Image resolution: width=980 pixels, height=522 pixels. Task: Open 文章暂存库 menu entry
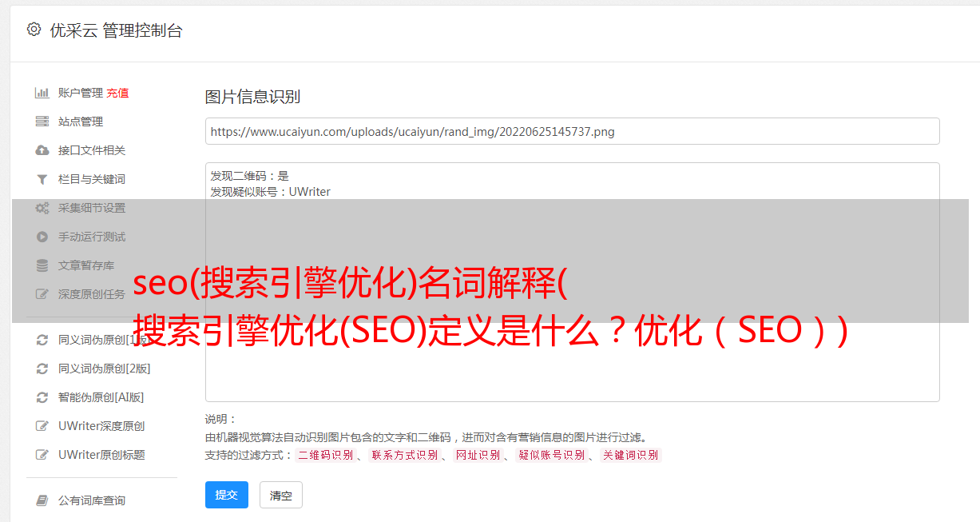(86, 265)
